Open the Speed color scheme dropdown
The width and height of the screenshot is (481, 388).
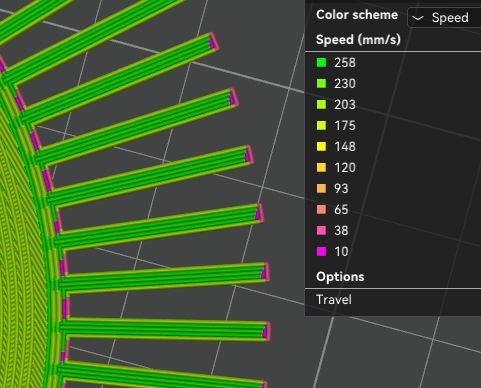(x=444, y=18)
